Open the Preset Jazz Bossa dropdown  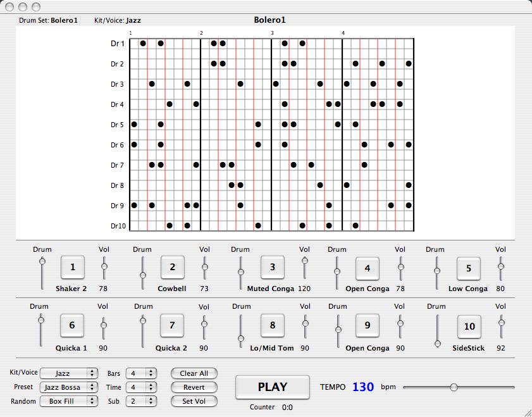(x=69, y=387)
